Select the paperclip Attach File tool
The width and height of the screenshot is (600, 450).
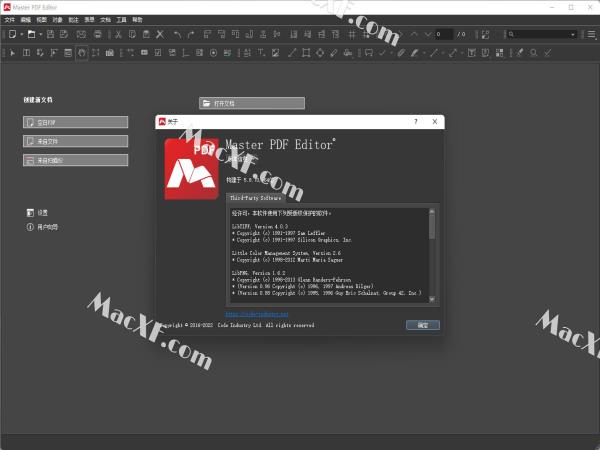click(401, 53)
